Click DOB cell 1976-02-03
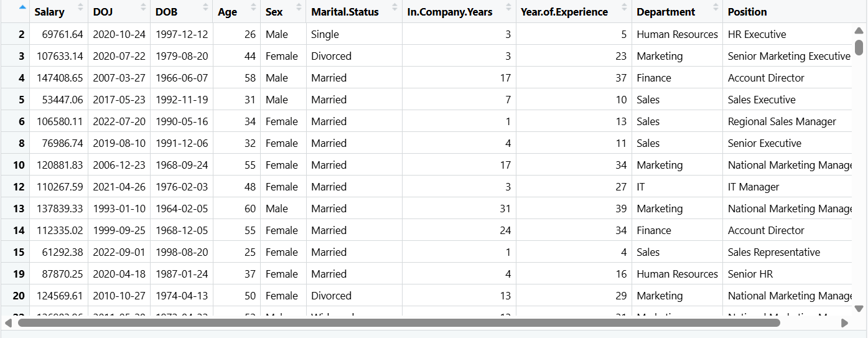Image resolution: width=868 pixels, height=338 pixels. click(x=182, y=187)
